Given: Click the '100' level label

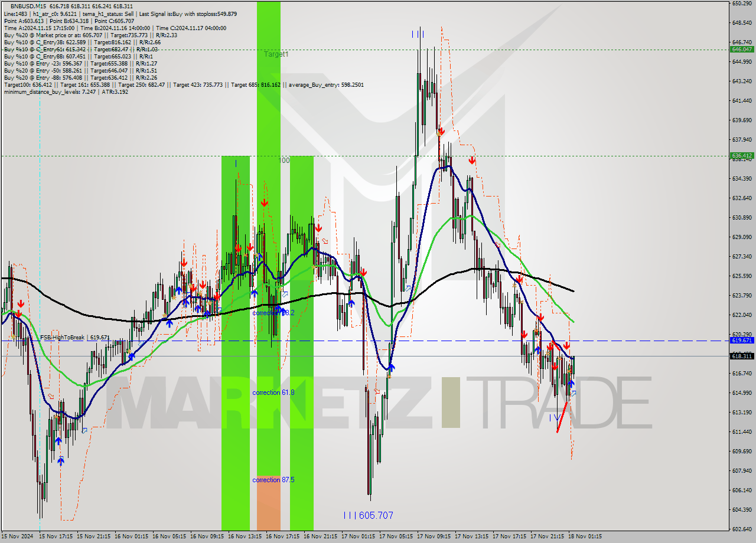Looking at the screenshot, I should point(285,160).
